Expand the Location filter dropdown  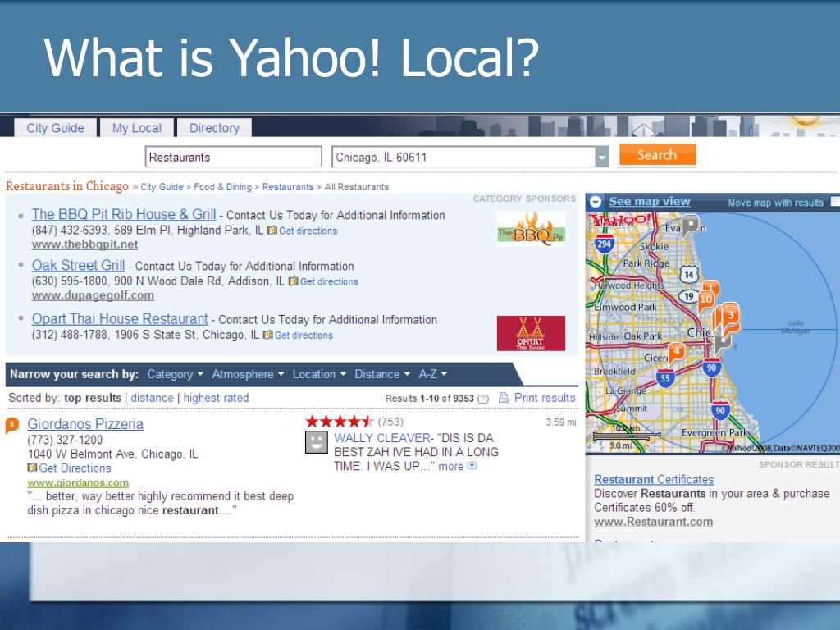(x=319, y=374)
